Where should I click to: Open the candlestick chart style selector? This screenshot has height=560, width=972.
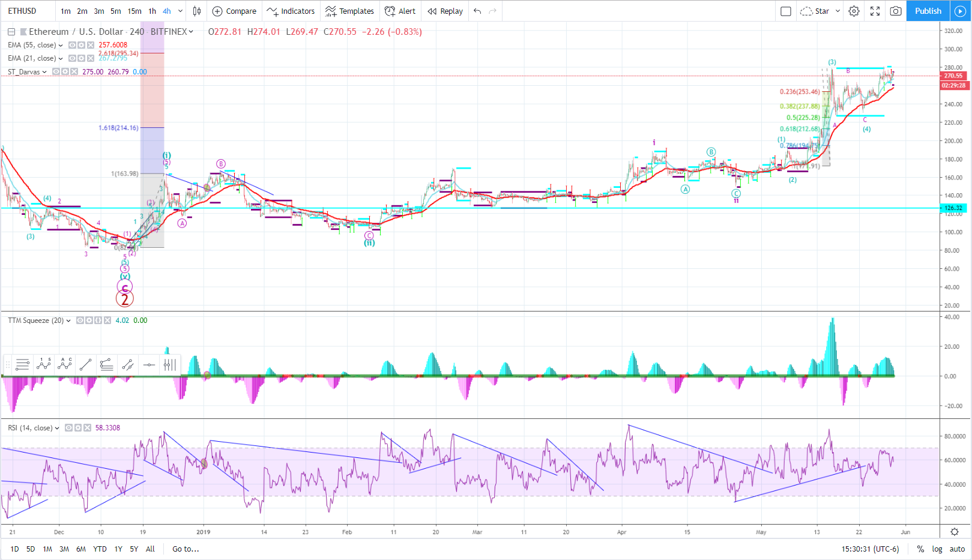click(x=197, y=11)
